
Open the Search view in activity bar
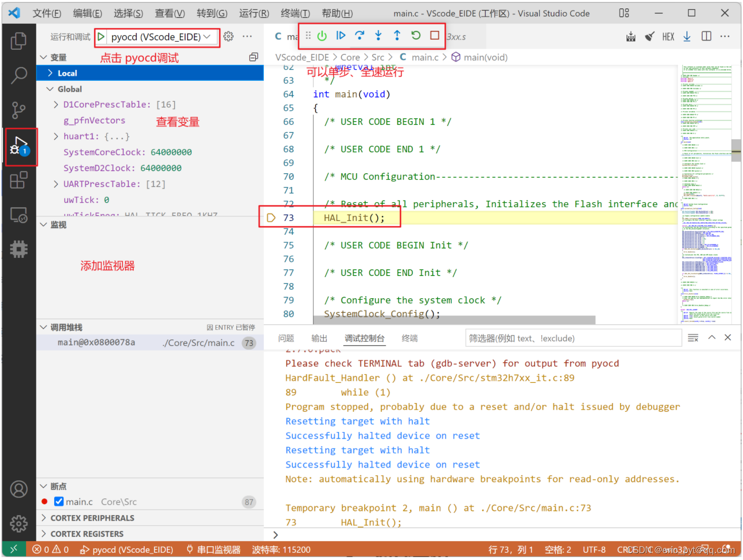pyautogui.click(x=19, y=75)
